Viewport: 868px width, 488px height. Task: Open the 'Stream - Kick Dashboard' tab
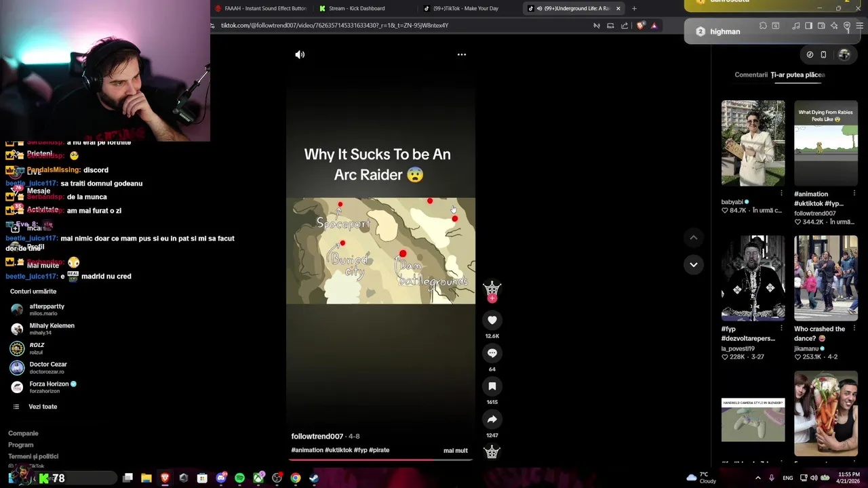[x=356, y=8]
